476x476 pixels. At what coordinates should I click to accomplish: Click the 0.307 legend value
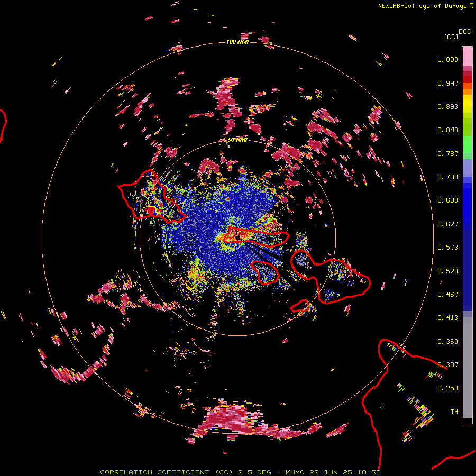[448, 365]
